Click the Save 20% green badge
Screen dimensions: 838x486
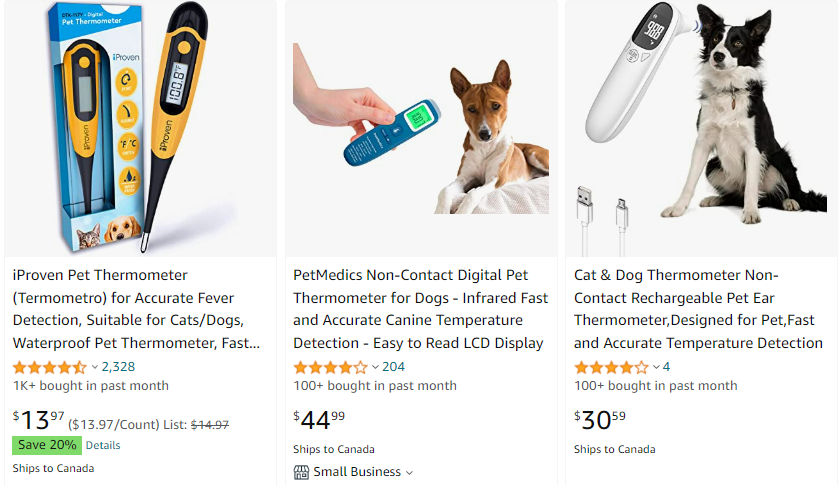pyautogui.click(x=47, y=445)
